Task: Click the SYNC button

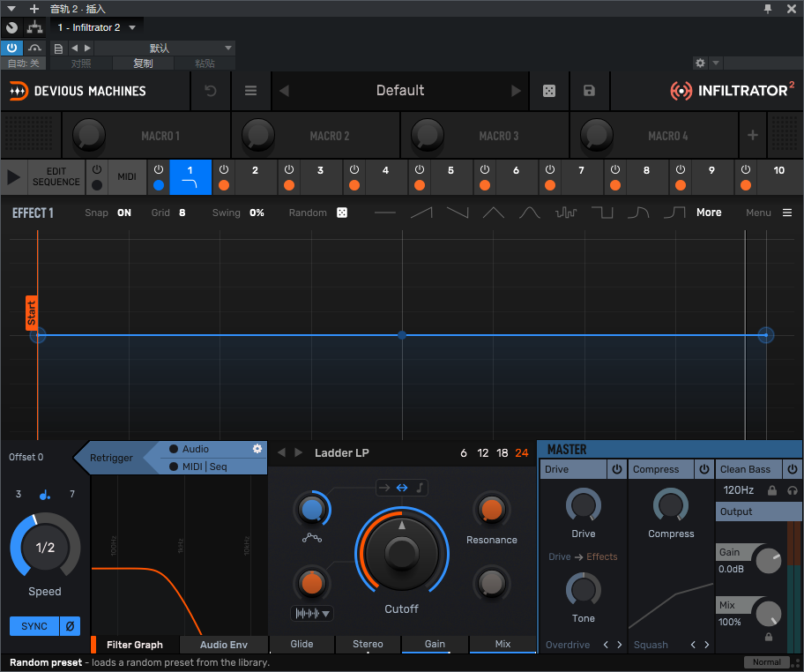Action: (x=34, y=626)
